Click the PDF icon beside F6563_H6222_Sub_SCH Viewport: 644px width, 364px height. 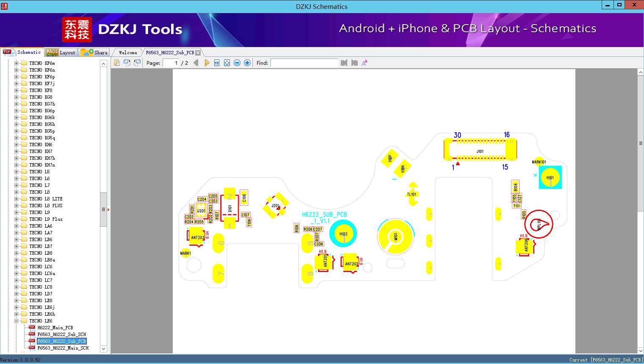pyautogui.click(x=32, y=334)
